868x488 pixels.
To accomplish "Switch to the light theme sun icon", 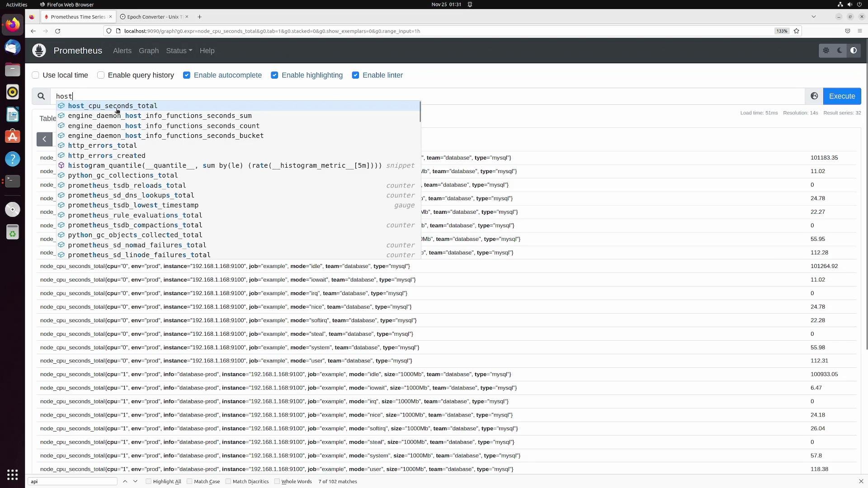I will 826,51.
